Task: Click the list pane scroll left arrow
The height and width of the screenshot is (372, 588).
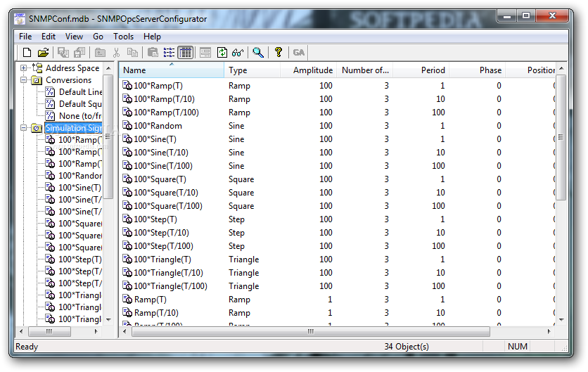Action: pyautogui.click(x=125, y=331)
